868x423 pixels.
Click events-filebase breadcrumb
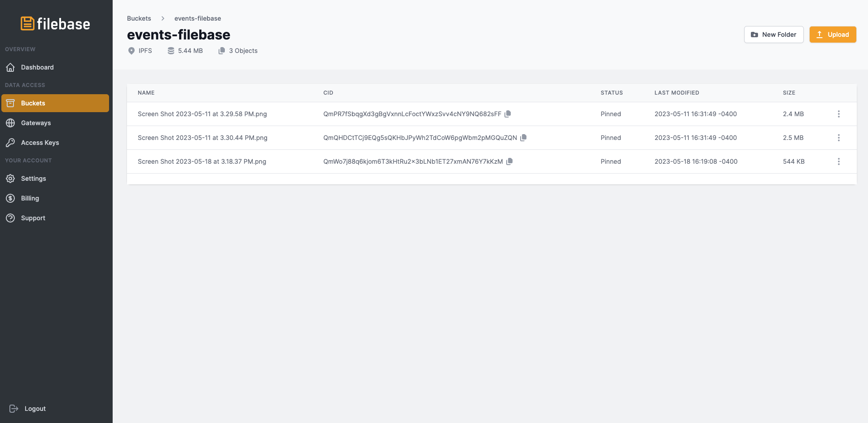click(x=198, y=18)
